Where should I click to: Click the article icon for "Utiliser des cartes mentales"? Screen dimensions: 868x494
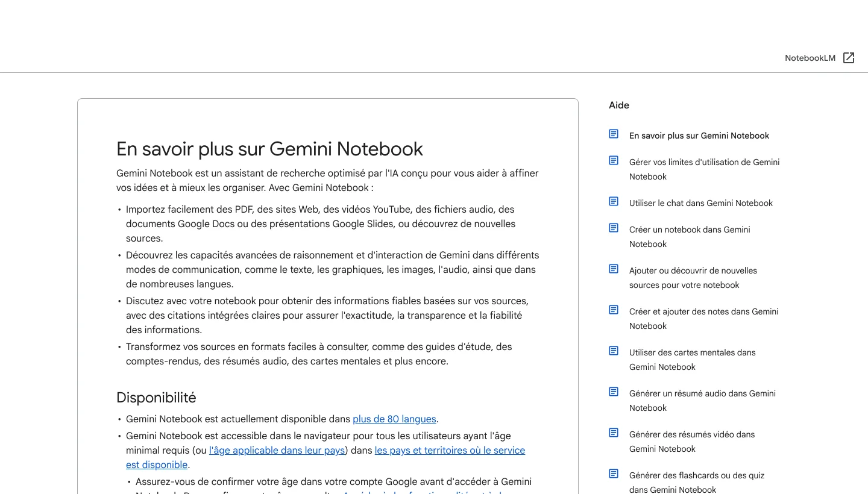[614, 351]
